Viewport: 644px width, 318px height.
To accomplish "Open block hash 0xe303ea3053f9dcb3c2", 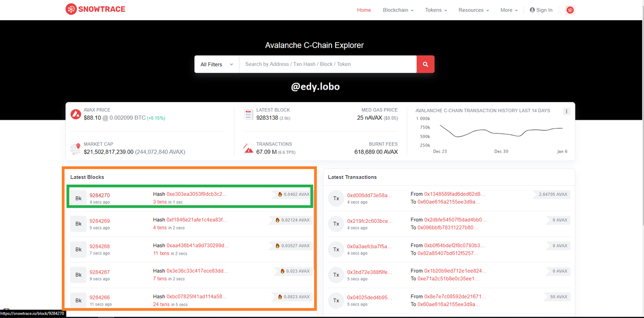I will pos(197,194).
